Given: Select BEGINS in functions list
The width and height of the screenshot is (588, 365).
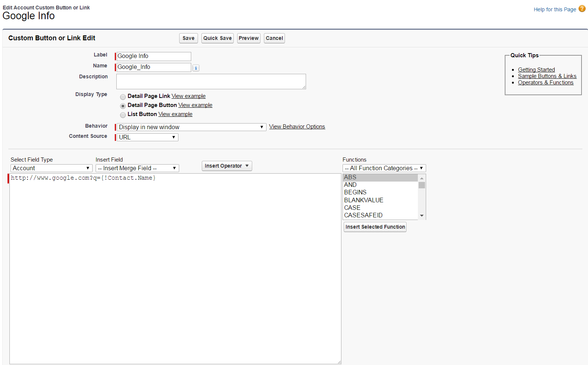Looking at the screenshot, I should [381, 192].
